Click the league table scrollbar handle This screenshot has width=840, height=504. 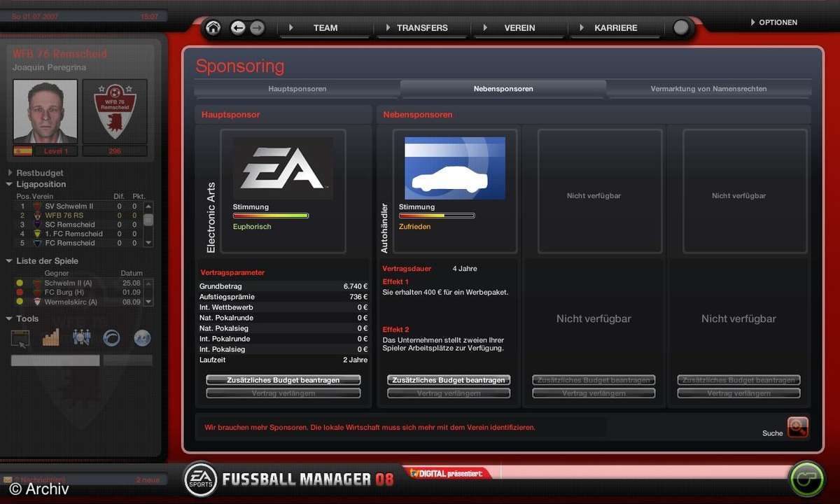pos(148,220)
